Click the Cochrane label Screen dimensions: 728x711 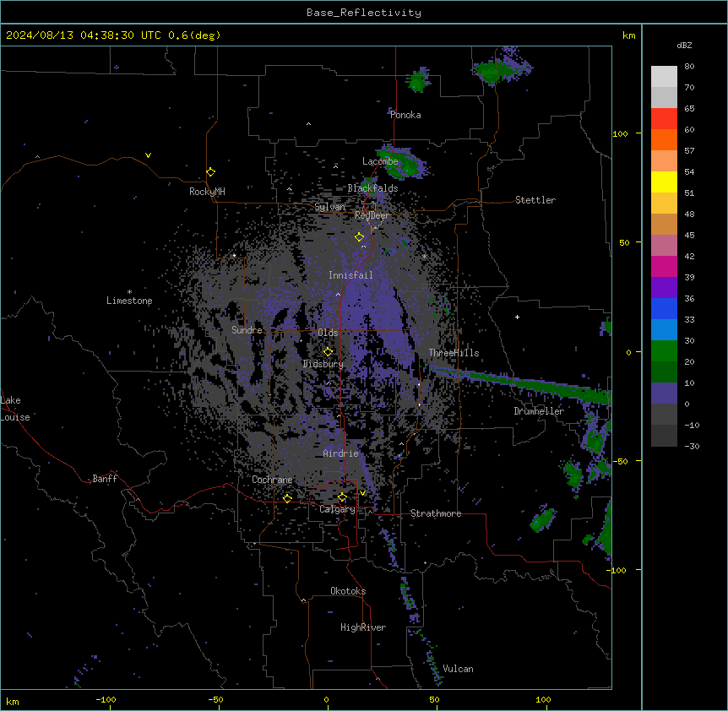pos(272,480)
